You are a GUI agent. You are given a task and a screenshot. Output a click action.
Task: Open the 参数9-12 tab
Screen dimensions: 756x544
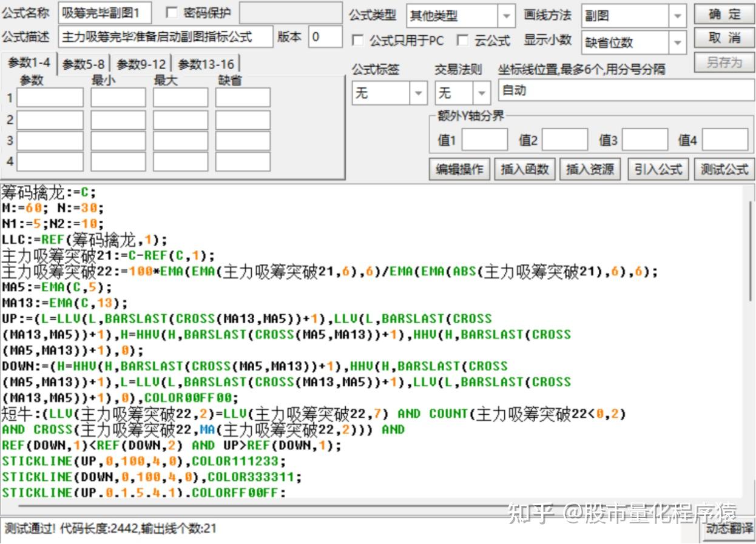[x=141, y=64]
